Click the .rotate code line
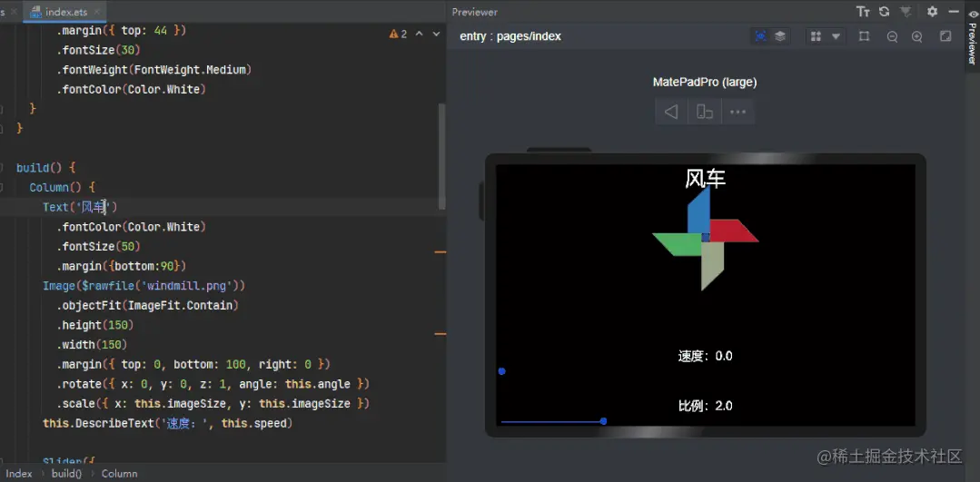Image resolution: width=980 pixels, height=482 pixels. pos(213,383)
